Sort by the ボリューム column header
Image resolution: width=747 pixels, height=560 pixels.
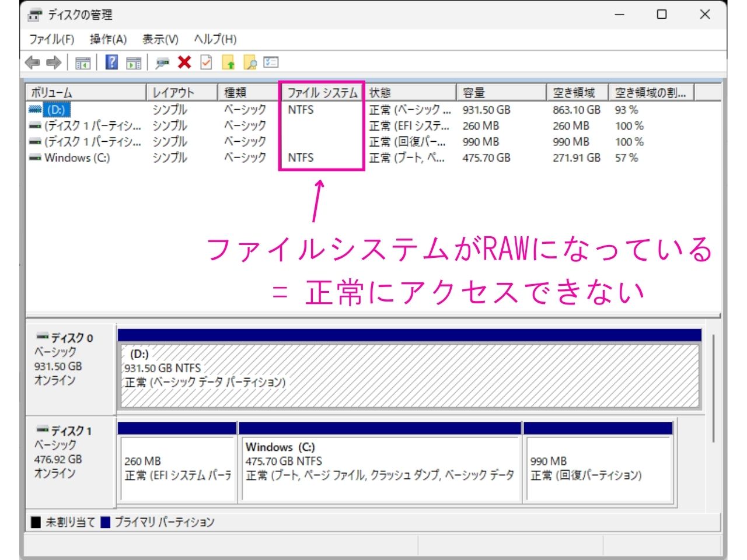click(86, 92)
